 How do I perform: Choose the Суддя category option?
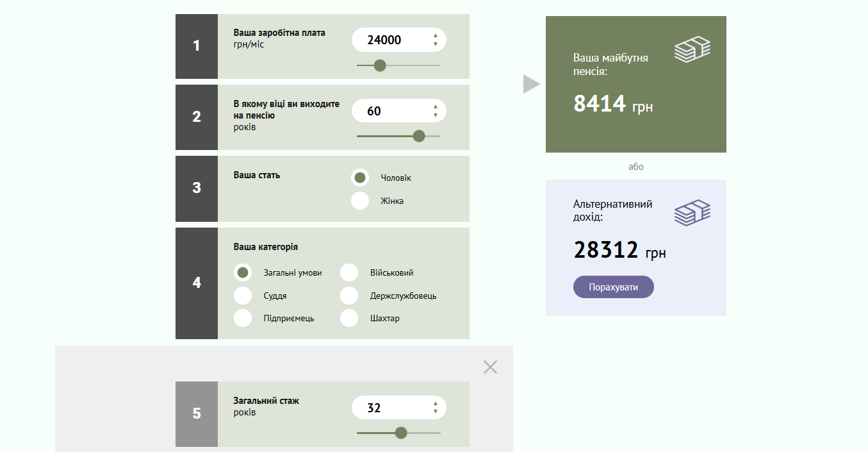pyautogui.click(x=243, y=296)
